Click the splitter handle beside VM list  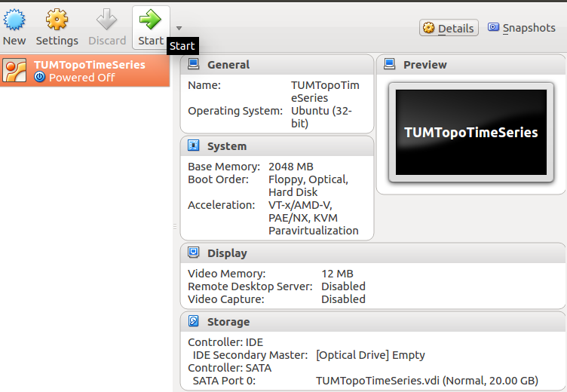click(175, 227)
